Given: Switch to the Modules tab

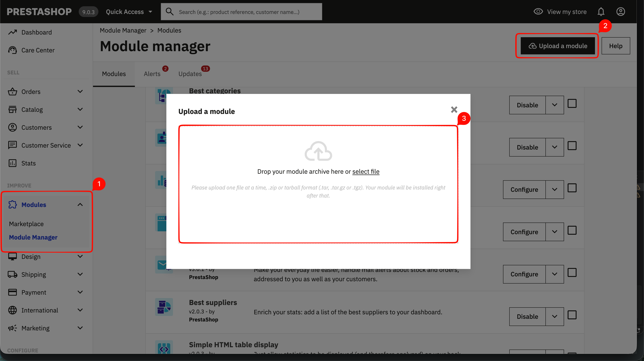Looking at the screenshot, I should [114, 74].
